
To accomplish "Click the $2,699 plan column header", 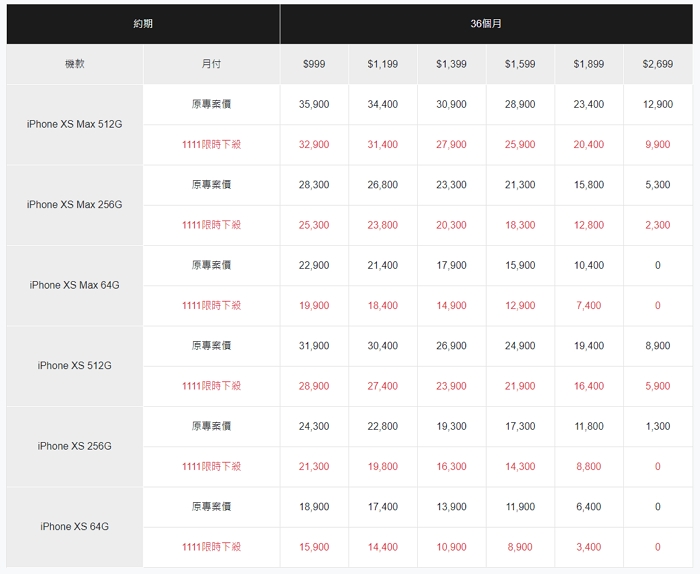I will (658, 64).
